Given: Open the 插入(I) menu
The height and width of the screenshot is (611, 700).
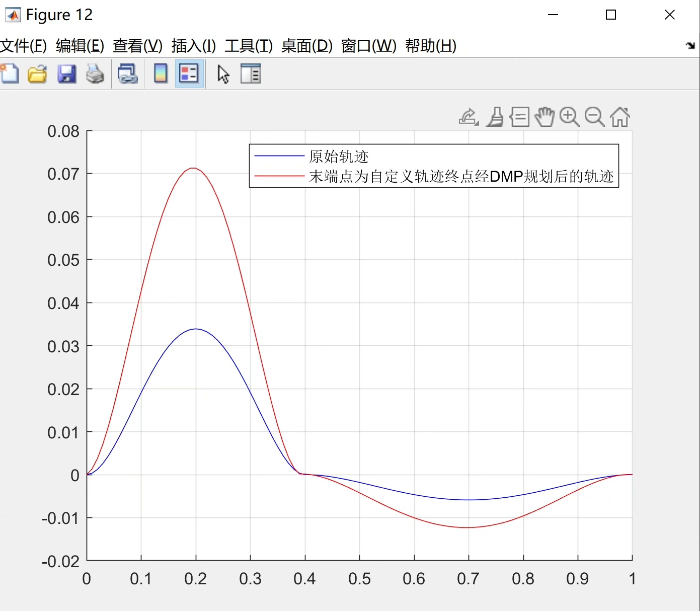Looking at the screenshot, I should pyautogui.click(x=193, y=46).
